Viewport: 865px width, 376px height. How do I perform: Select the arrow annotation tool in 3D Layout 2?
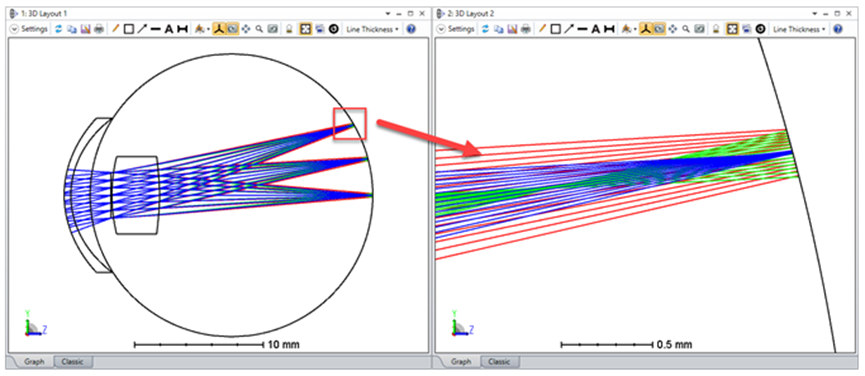click(x=569, y=29)
